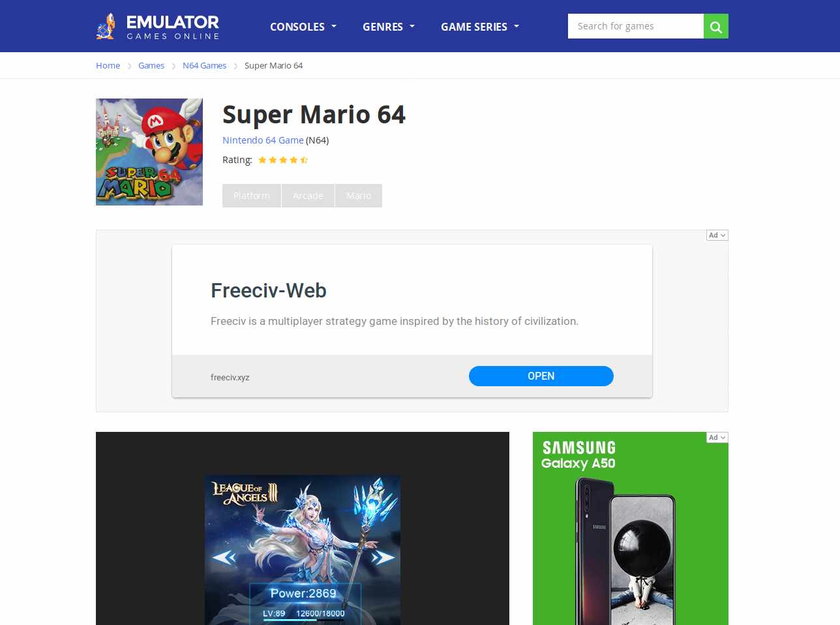The image size is (840, 625).
Task: Click the OPEN button in Freeciv ad
Action: 541,376
